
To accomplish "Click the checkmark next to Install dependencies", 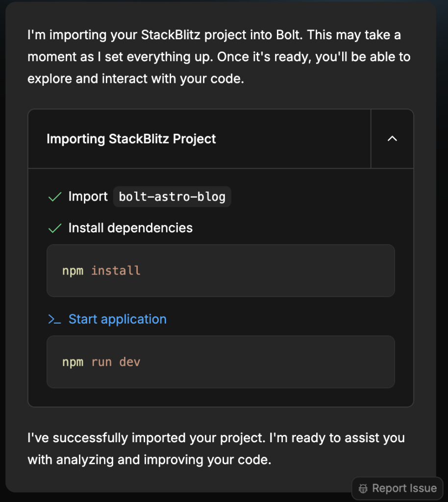I will point(54,228).
